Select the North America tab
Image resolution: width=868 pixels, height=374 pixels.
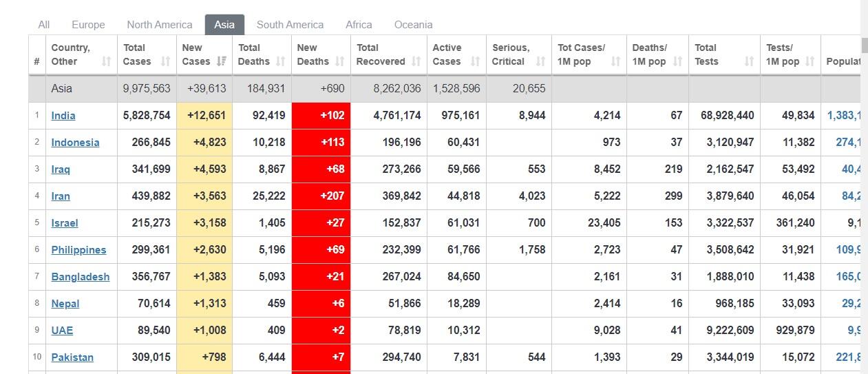pyautogui.click(x=160, y=25)
